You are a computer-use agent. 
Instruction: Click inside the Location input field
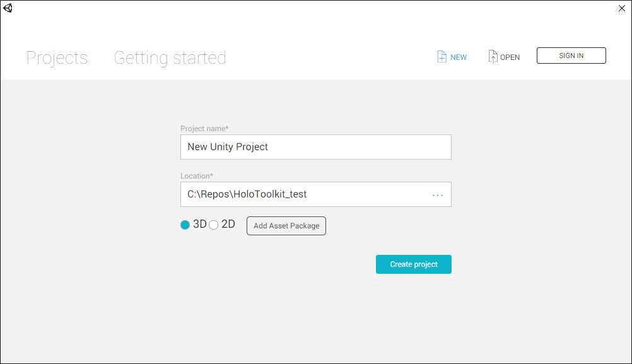point(303,194)
